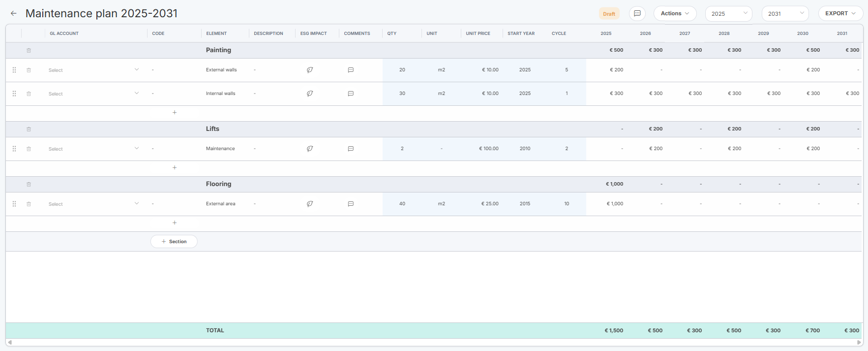Add a new row under Painting section
868x351 pixels.
tap(175, 112)
